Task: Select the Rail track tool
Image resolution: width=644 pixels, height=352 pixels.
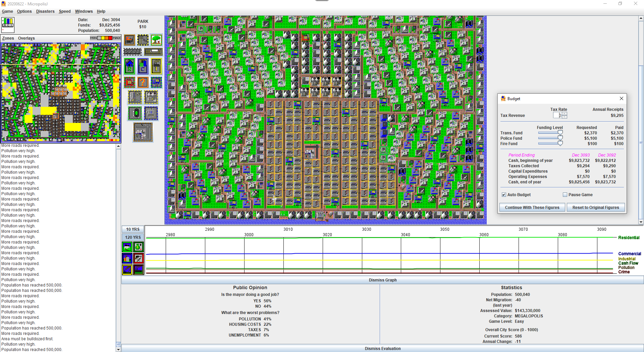Action: [153, 52]
